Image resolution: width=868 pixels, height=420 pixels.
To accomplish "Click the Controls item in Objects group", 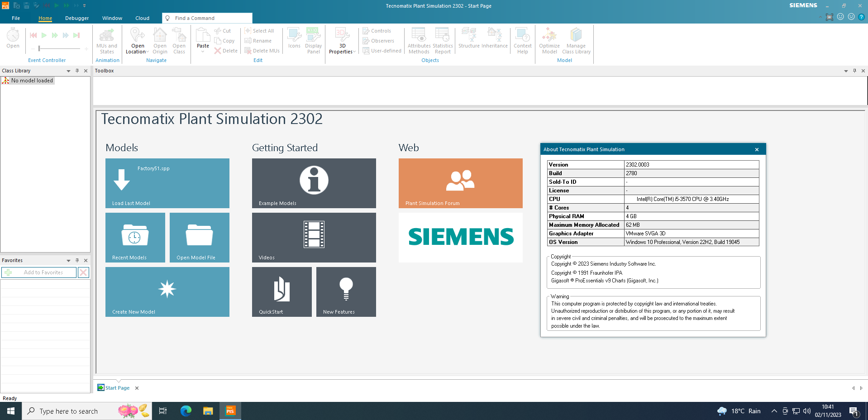I will (377, 31).
